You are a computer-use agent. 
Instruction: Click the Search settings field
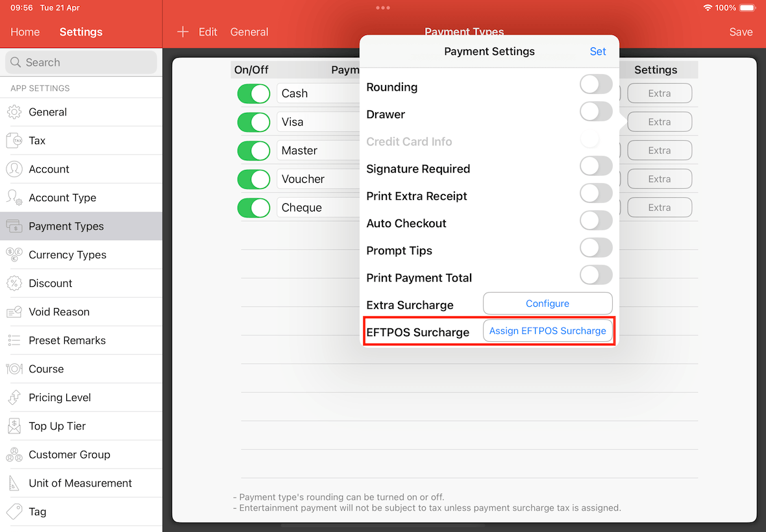tap(81, 62)
